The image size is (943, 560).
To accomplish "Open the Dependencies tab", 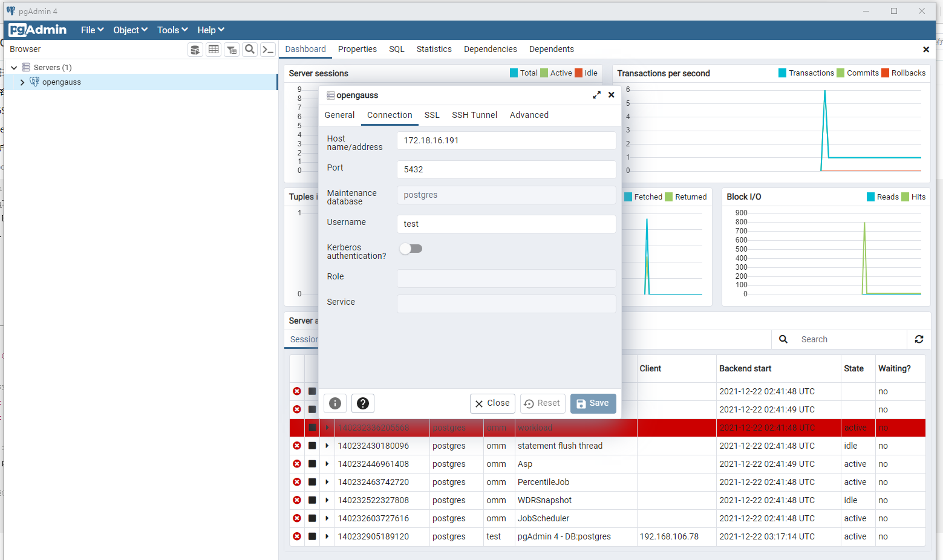I will point(491,49).
